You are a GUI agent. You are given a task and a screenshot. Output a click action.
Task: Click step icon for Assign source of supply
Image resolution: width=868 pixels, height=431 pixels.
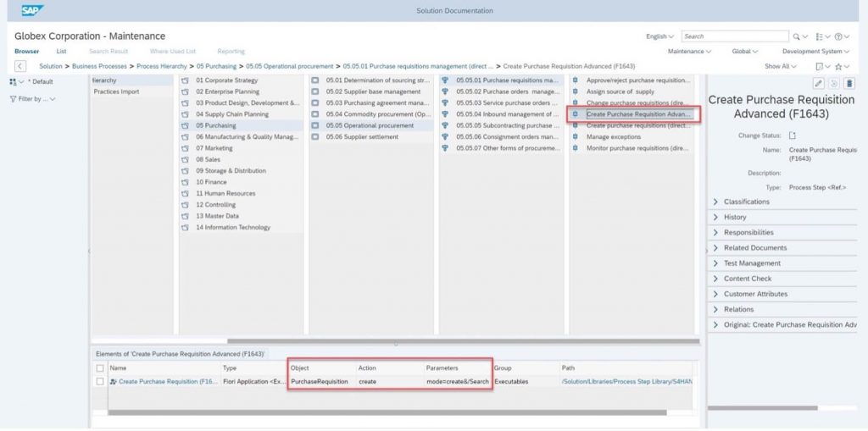[x=576, y=91]
